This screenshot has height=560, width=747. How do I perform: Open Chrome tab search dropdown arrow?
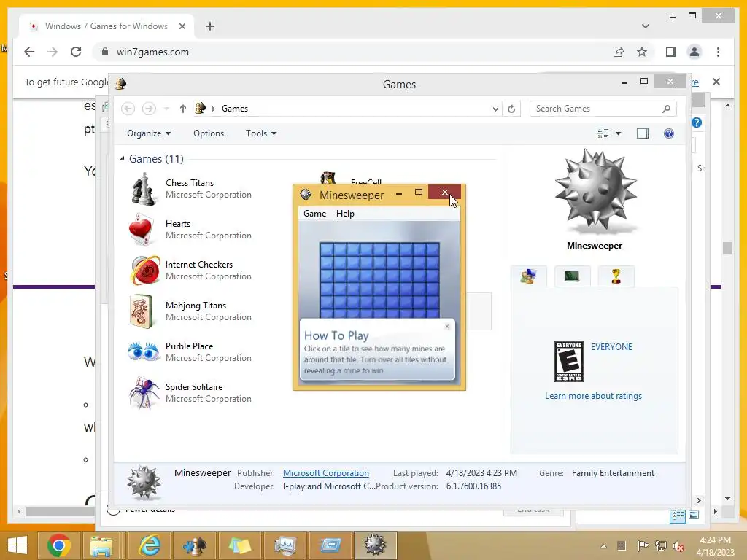646,26
